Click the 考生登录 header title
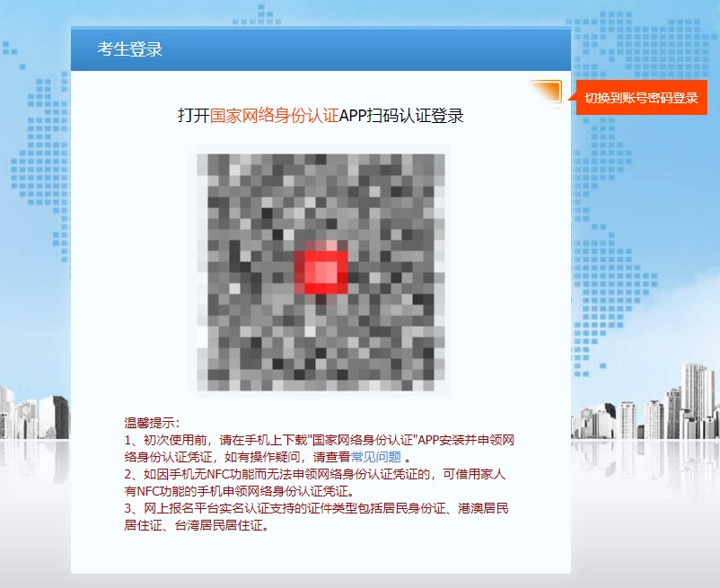The image size is (720, 588). [130, 49]
